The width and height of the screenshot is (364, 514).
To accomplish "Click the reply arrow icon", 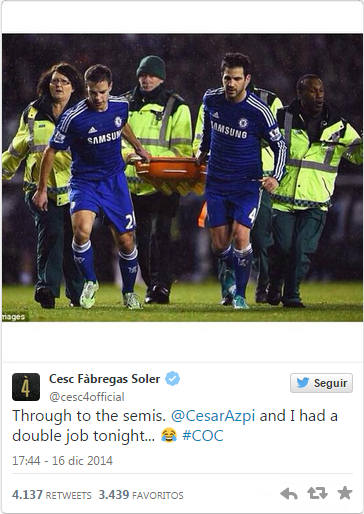I will (x=289, y=494).
